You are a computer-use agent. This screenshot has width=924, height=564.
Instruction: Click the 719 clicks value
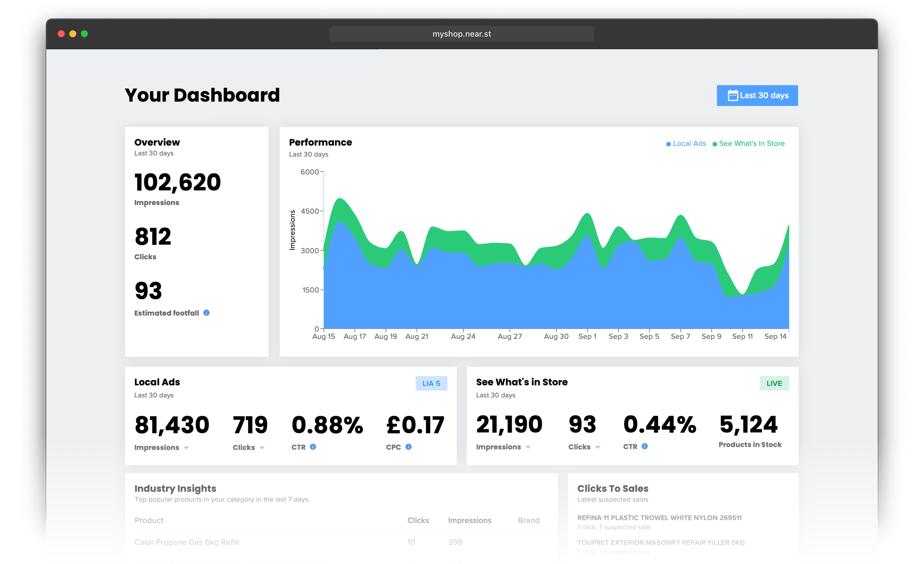tap(250, 425)
